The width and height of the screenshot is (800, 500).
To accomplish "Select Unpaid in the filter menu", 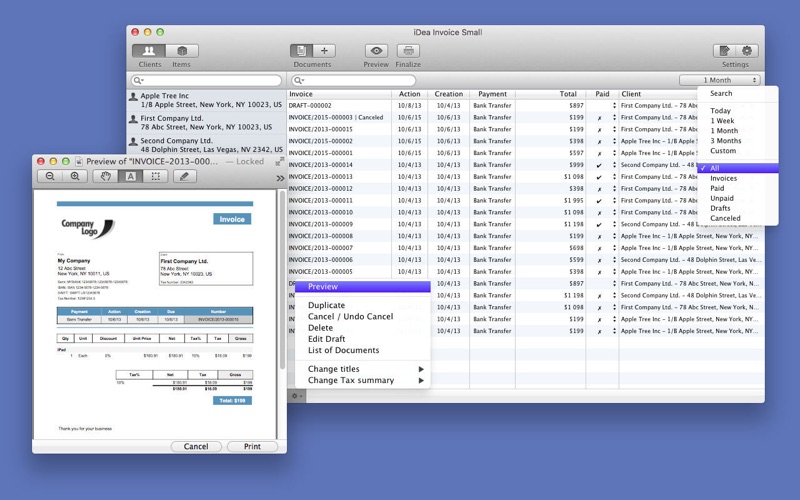I will 721,198.
